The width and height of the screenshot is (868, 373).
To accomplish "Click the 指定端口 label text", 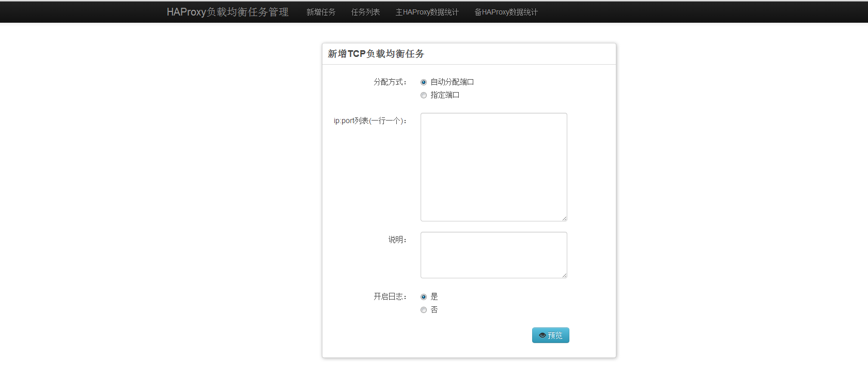I will [x=445, y=95].
